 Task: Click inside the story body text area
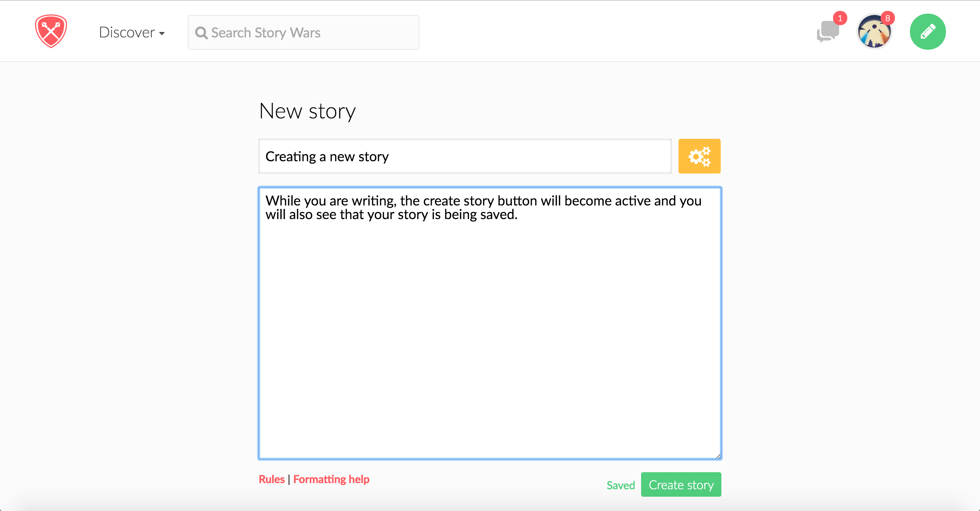tap(490, 323)
